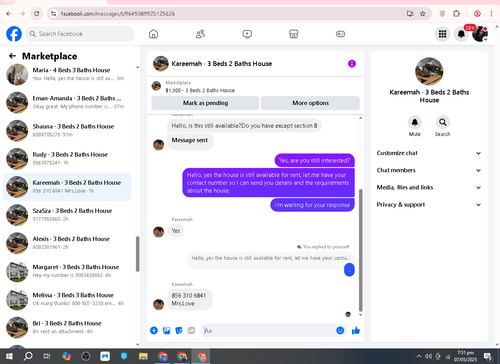The width and height of the screenshot is (500, 364).
Task: Open the Facebook logo home link
Action: tap(14, 34)
